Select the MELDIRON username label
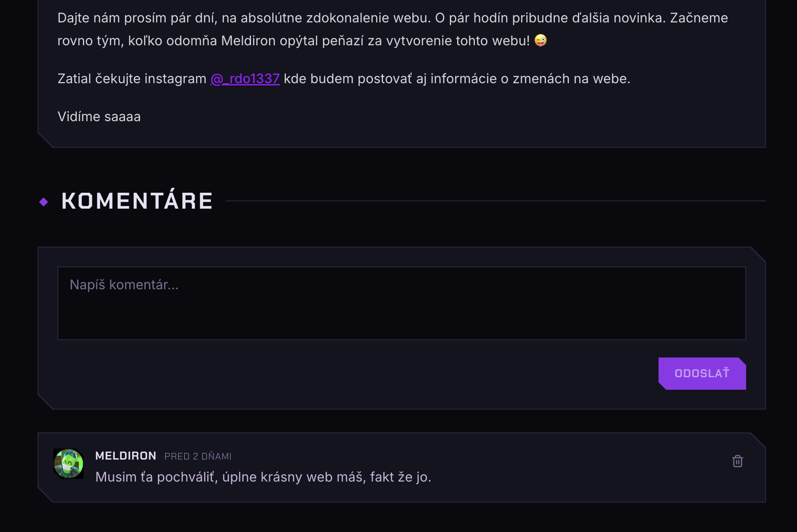Viewport: 797px width, 532px height. pyautogui.click(x=126, y=456)
